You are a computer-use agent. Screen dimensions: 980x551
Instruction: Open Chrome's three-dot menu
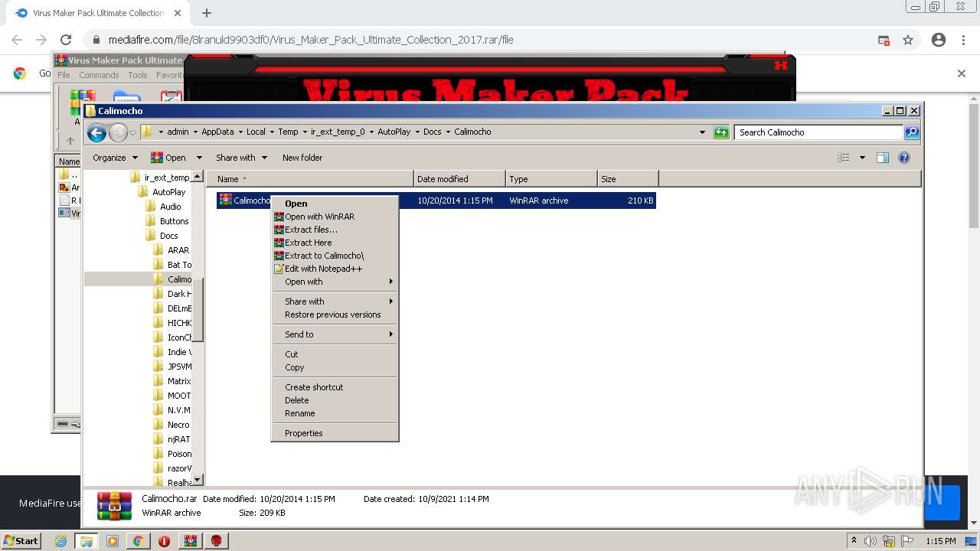[x=964, y=40]
